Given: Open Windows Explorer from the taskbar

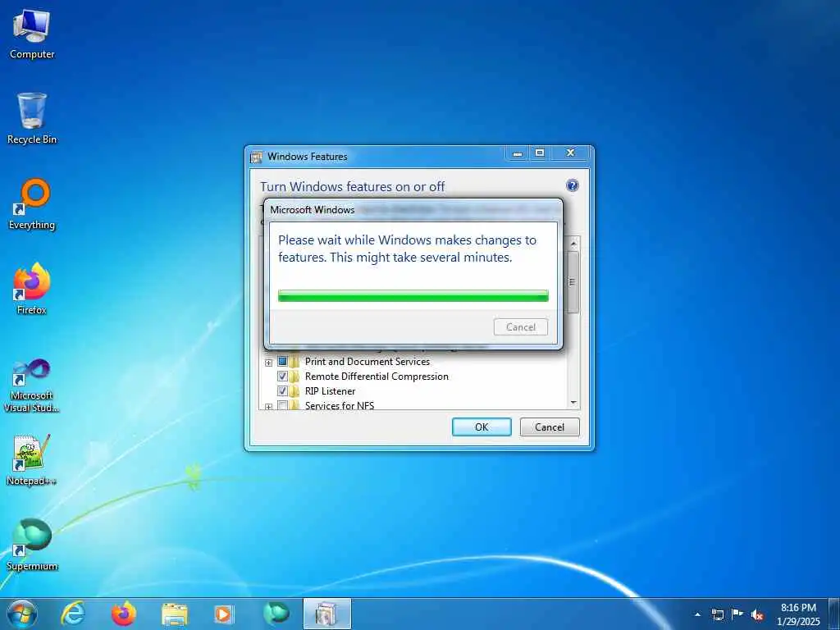Looking at the screenshot, I should pyautogui.click(x=174, y=614).
